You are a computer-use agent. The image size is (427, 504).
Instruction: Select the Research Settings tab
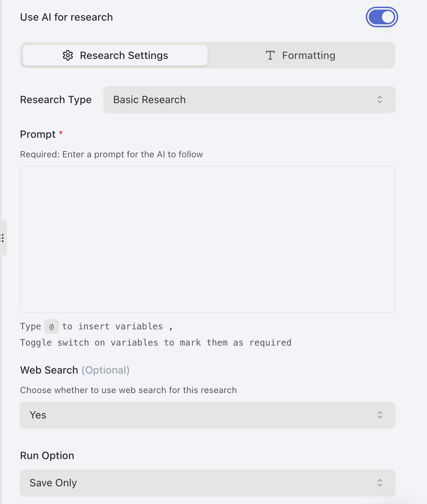click(x=115, y=55)
